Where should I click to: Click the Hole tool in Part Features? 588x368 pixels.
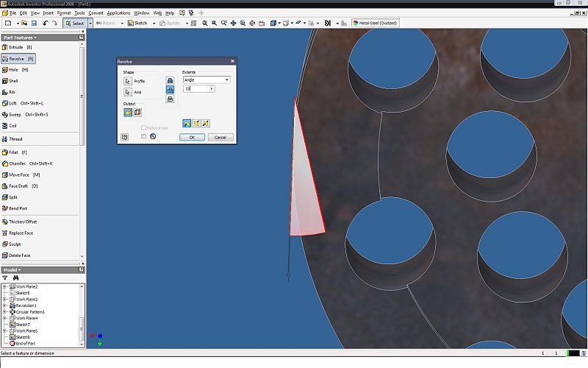[x=15, y=69]
